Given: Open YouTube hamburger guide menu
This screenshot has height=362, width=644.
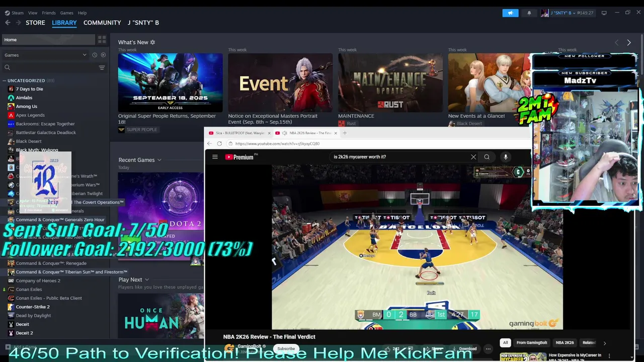Looking at the screenshot, I should pos(215,157).
